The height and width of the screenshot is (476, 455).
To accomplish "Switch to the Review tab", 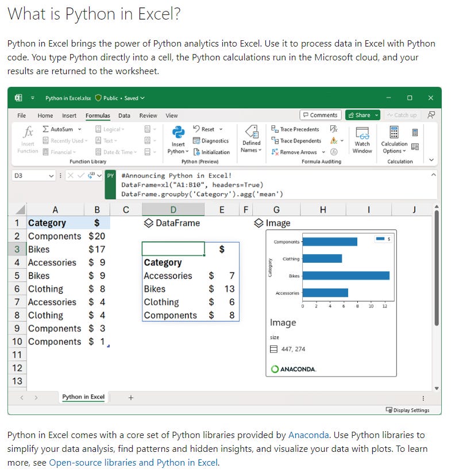I will coord(148,116).
